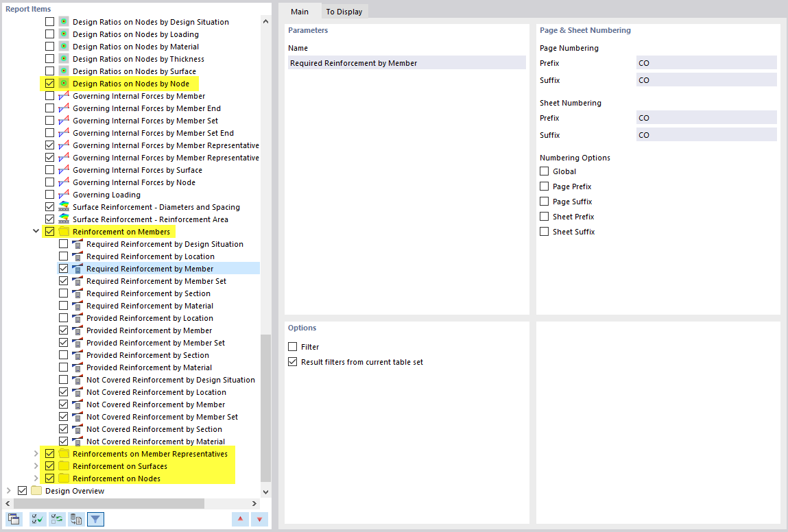This screenshot has height=532, width=788.
Task: Switch to the Main tab
Action: pos(300,12)
